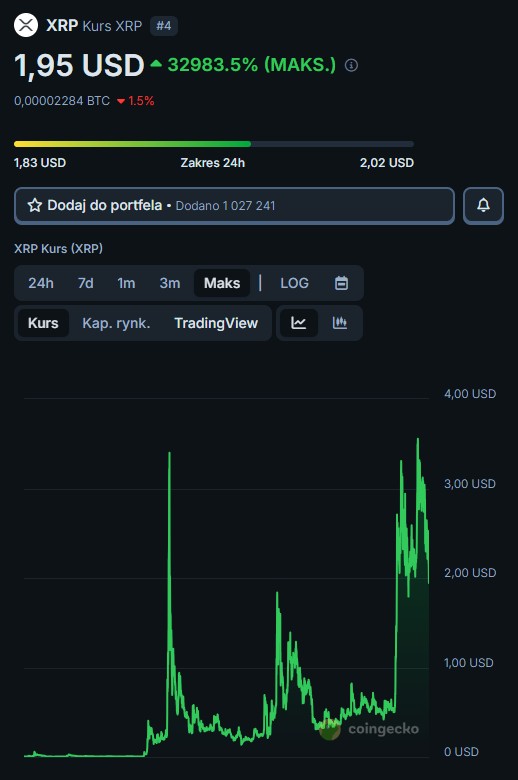
Task: Switch to the TradingView chart
Action: 216,323
